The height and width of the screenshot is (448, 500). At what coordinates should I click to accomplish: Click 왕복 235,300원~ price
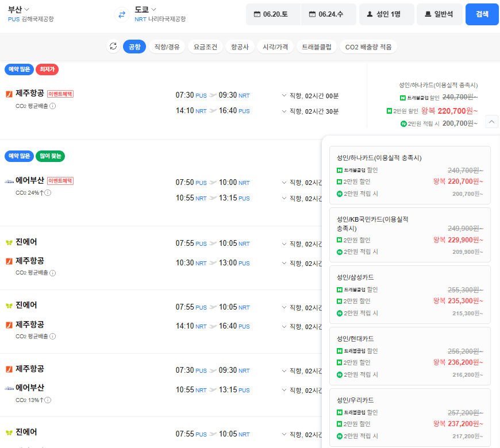pyautogui.click(x=458, y=301)
